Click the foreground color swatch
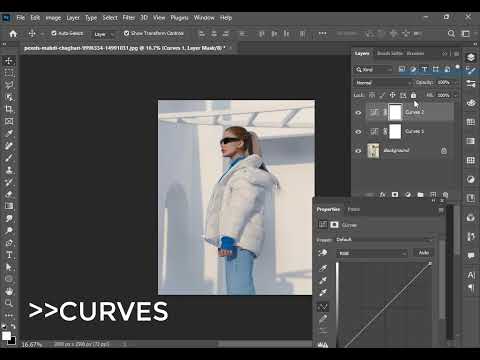 point(6,336)
